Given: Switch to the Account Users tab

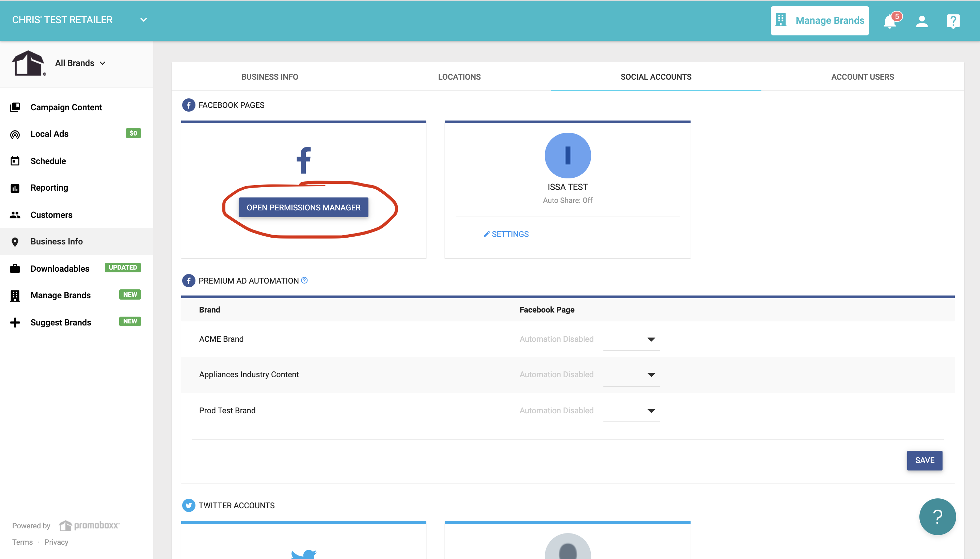Looking at the screenshot, I should 862,77.
